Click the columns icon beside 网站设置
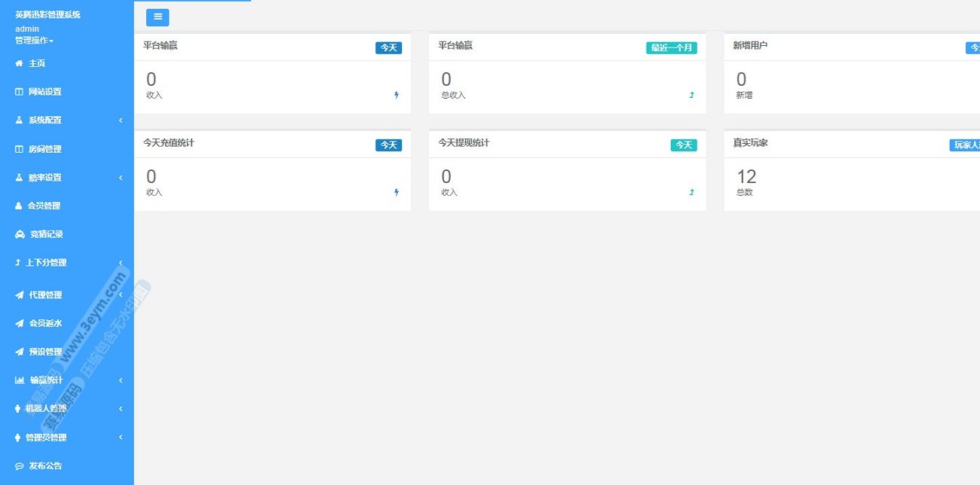This screenshot has width=980, height=485. [x=19, y=92]
